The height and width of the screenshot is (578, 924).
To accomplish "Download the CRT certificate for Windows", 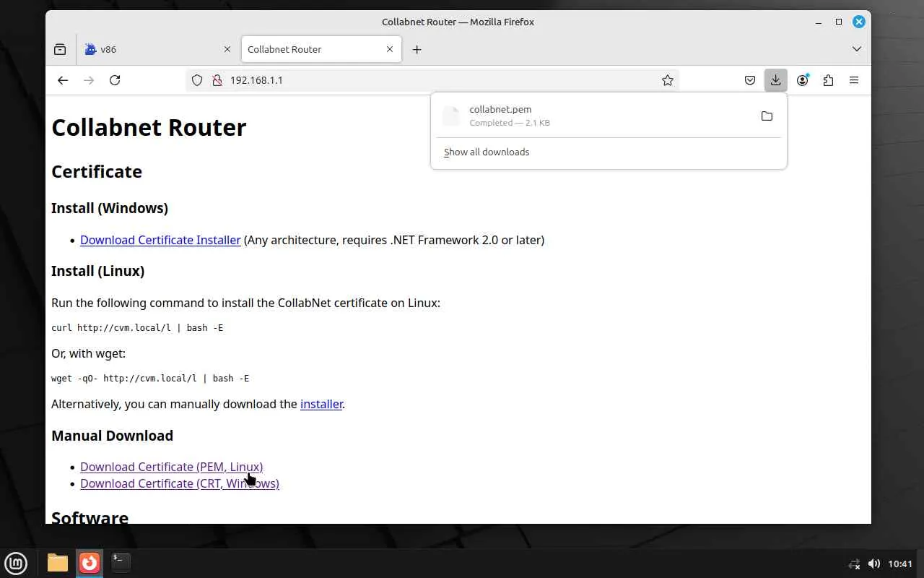I will coord(180,483).
